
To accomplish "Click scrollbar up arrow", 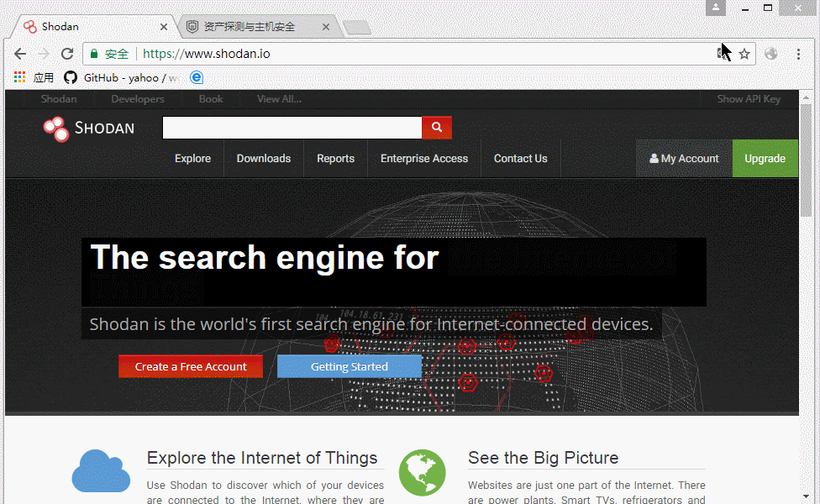I will tap(806, 97).
